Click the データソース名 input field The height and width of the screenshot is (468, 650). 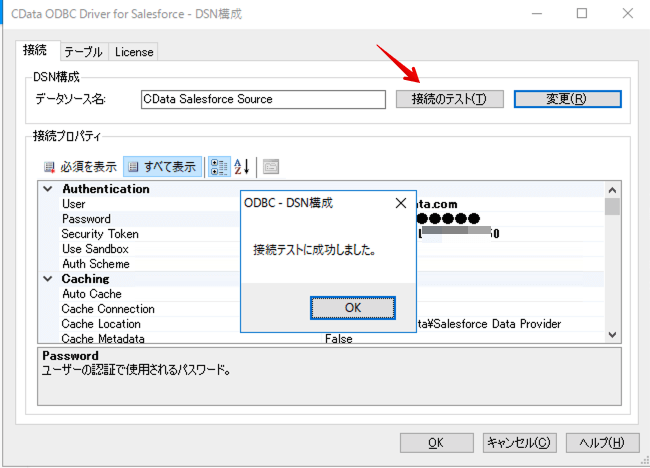263,99
